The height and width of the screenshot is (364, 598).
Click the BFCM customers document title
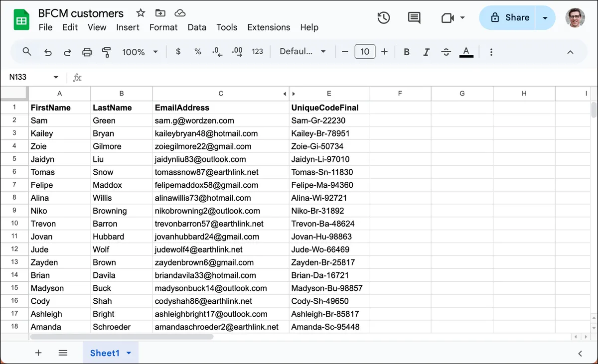[81, 13]
